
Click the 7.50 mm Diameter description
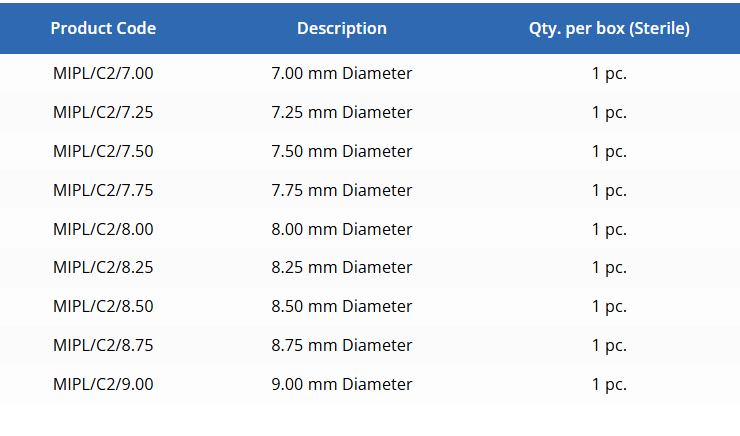point(342,151)
